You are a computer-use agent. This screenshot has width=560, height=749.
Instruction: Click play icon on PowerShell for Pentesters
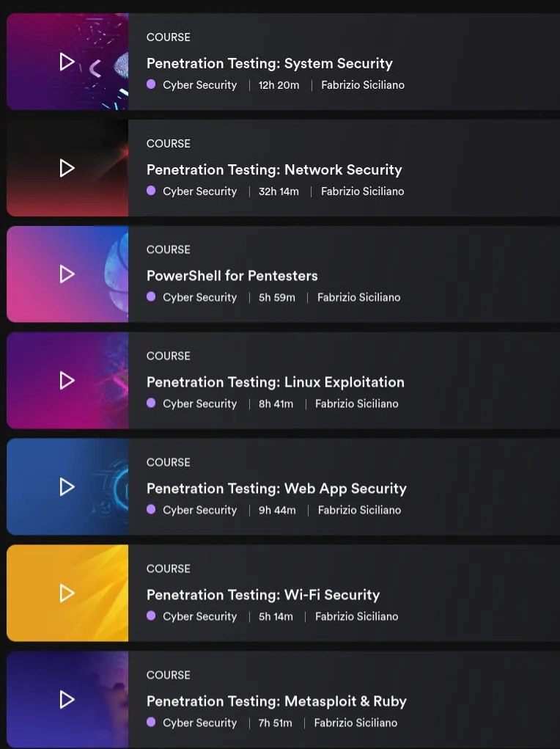point(67,274)
